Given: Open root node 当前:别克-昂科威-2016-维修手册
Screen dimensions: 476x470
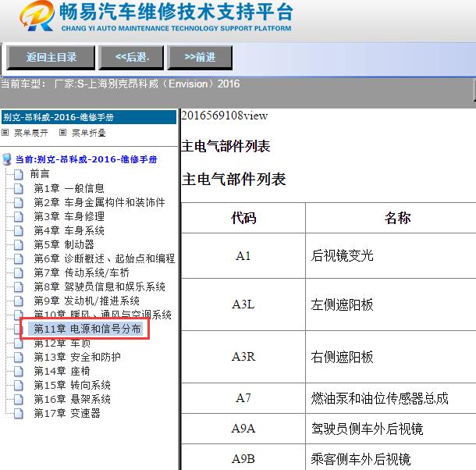Looking at the screenshot, I should pyautogui.click(x=86, y=159).
